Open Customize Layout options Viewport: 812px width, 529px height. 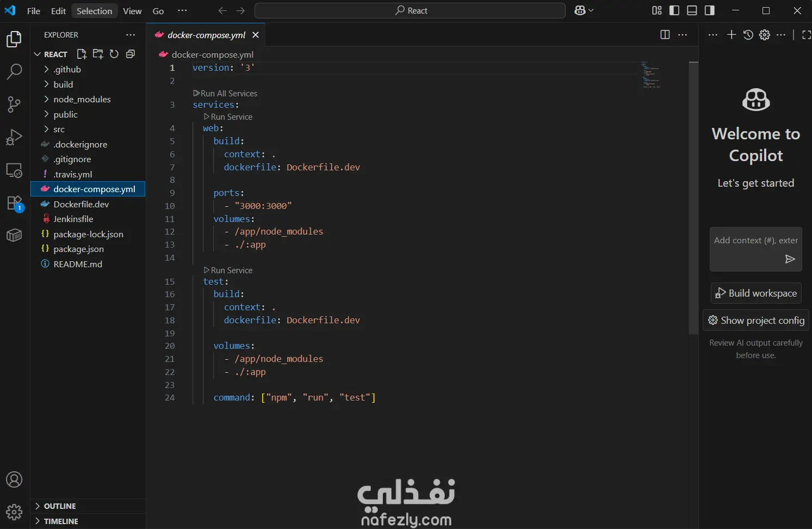point(657,11)
